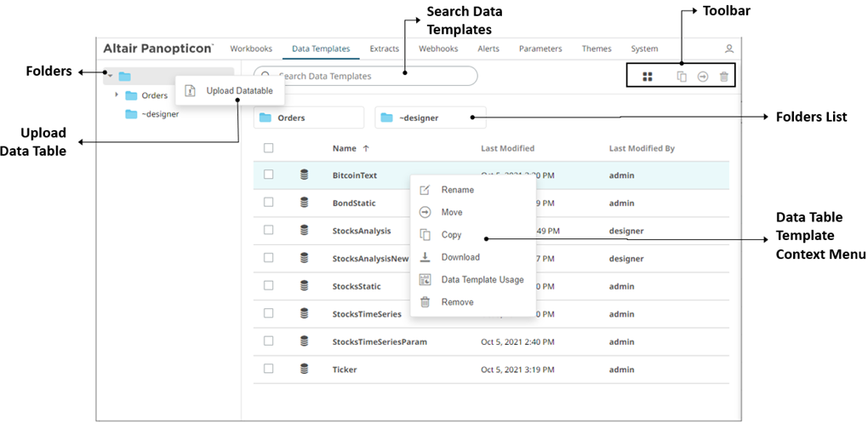Expand the Orders folder tree arrow

click(117, 95)
